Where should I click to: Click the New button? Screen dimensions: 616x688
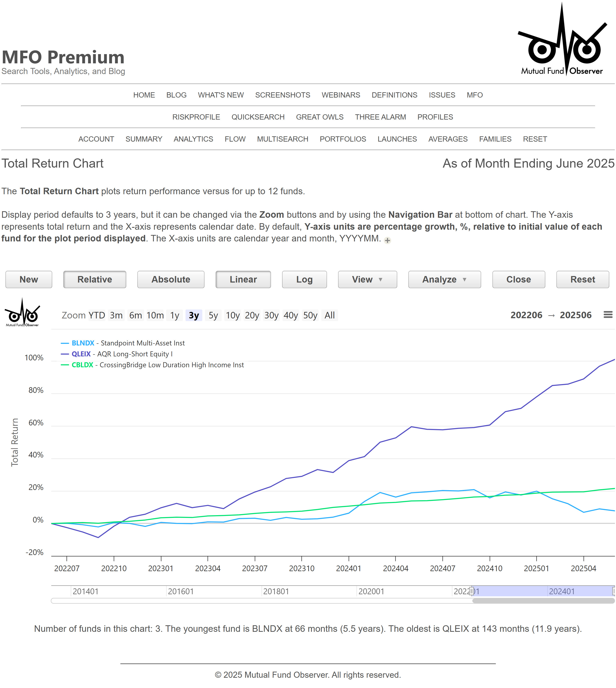click(29, 280)
